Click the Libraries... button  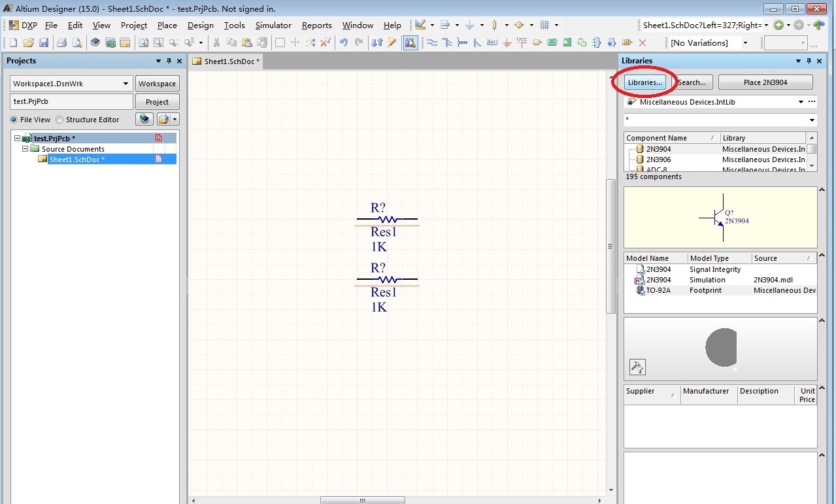[644, 82]
